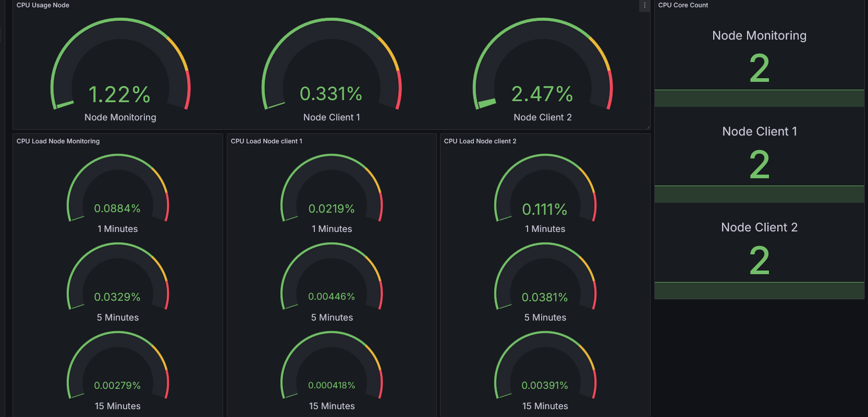Click the green bar under Node Client 2
868x417 pixels.
[x=759, y=291]
